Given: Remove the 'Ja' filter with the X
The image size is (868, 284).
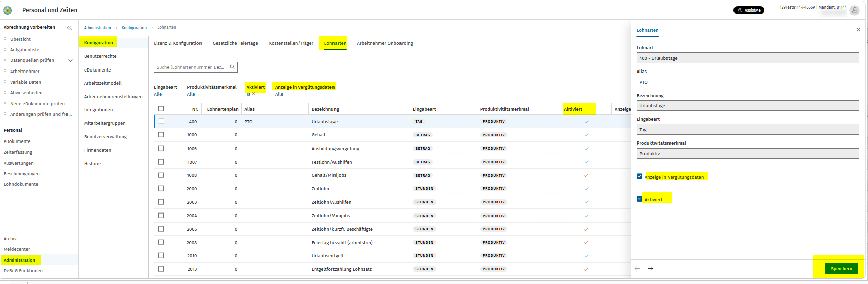Looking at the screenshot, I should [x=254, y=94].
